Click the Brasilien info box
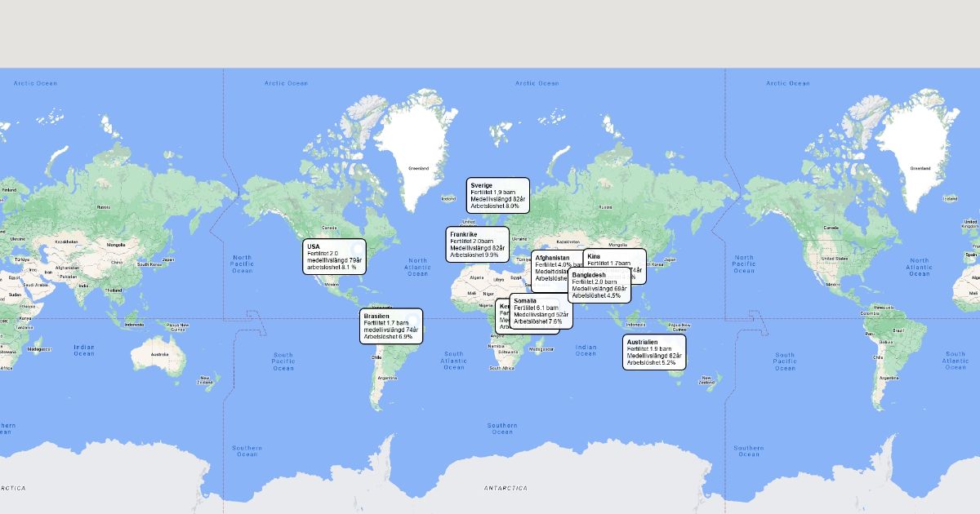 point(391,326)
